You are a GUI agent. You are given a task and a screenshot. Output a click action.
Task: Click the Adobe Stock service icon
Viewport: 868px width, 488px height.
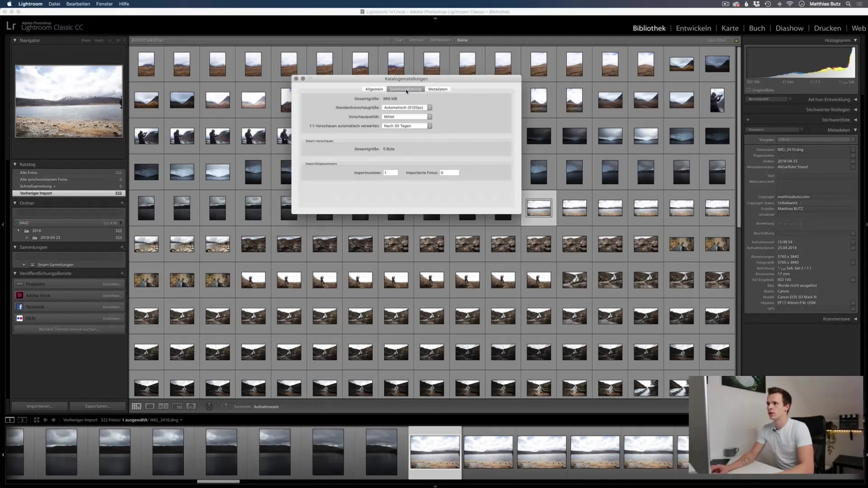pos(19,296)
